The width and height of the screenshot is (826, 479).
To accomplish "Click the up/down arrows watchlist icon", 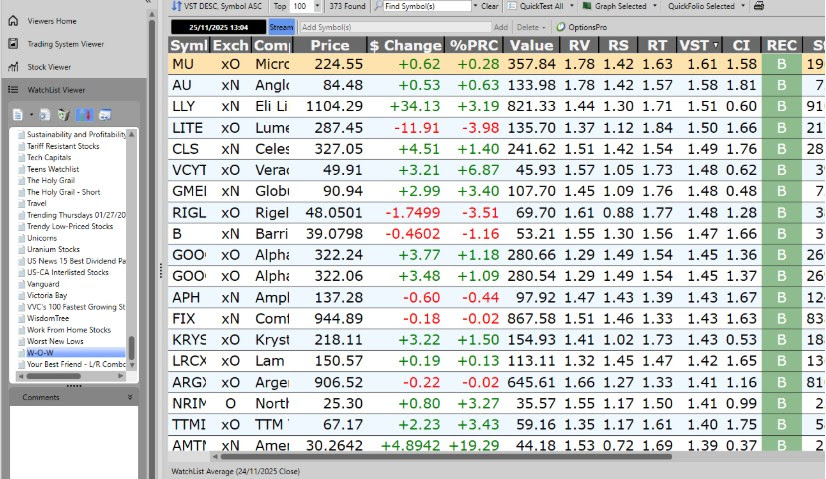I will pyautogui.click(x=84, y=115).
